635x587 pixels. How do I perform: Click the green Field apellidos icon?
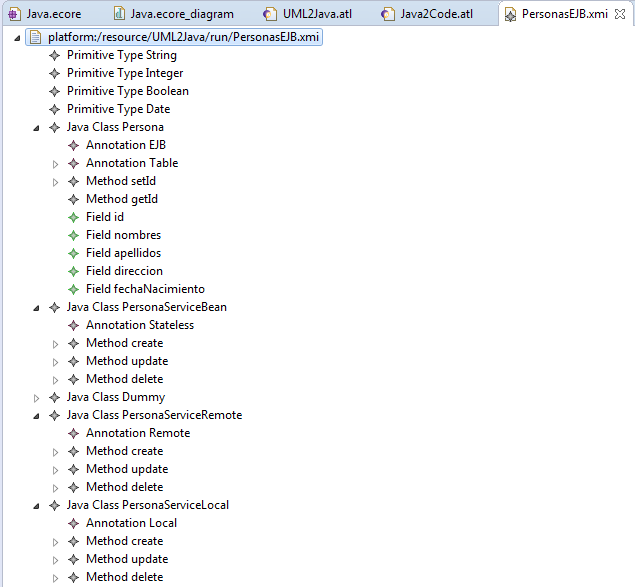point(73,254)
